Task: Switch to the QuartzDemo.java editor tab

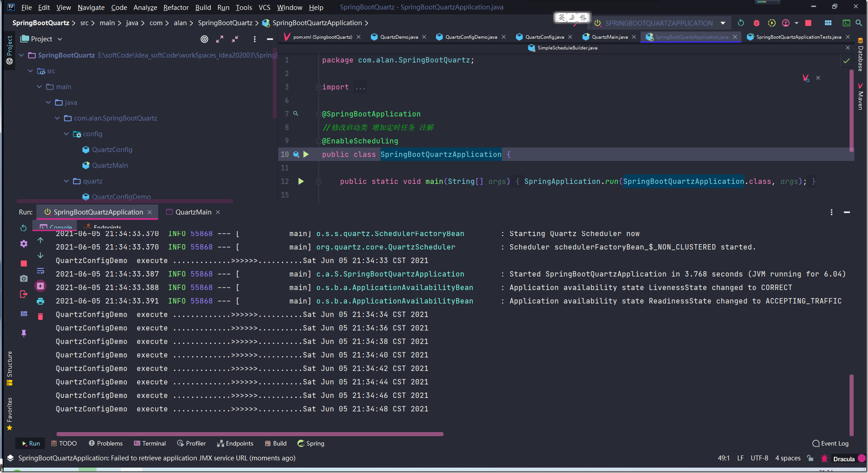Action: (x=399, y=37)
